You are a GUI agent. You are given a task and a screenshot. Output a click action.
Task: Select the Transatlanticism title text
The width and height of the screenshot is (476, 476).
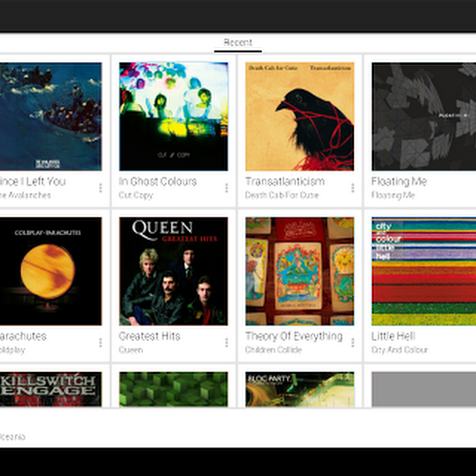coord(285,181)
